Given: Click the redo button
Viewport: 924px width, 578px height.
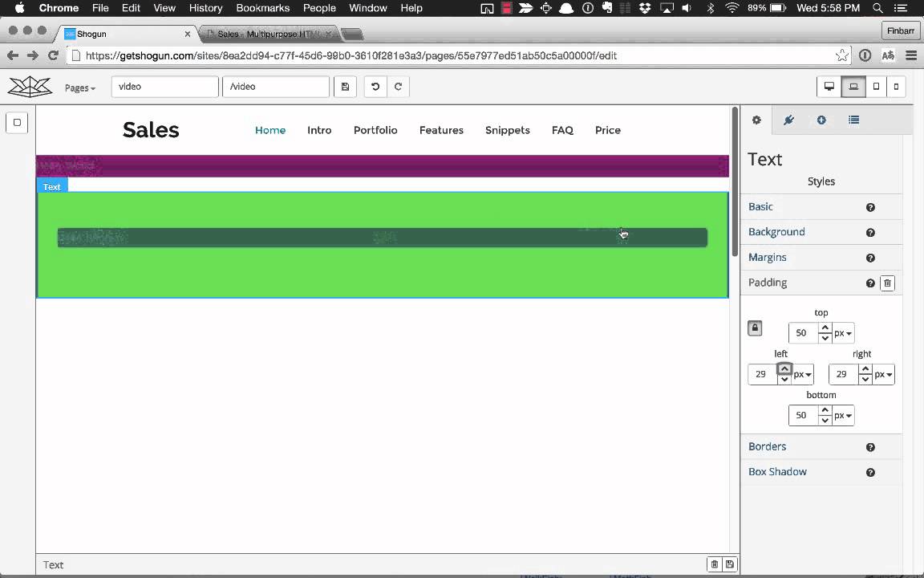Looking at the screenshot, I should [398, 87].
